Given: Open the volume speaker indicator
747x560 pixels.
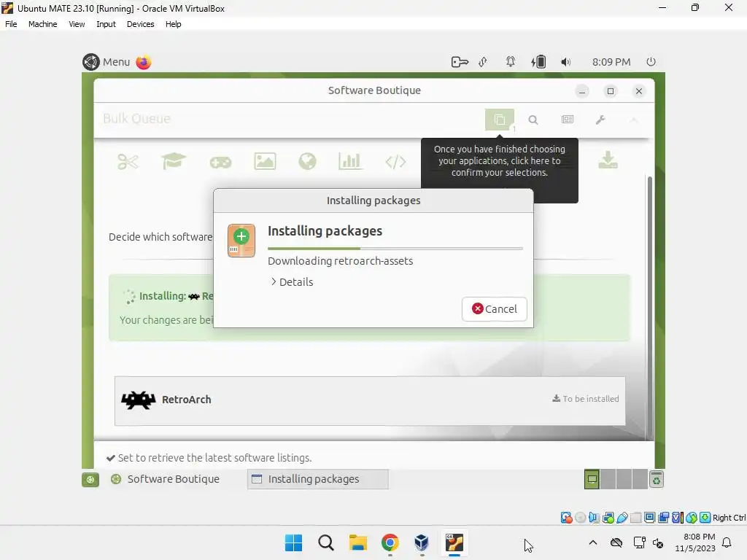Looking at the screenshot, I should point(565,62).
